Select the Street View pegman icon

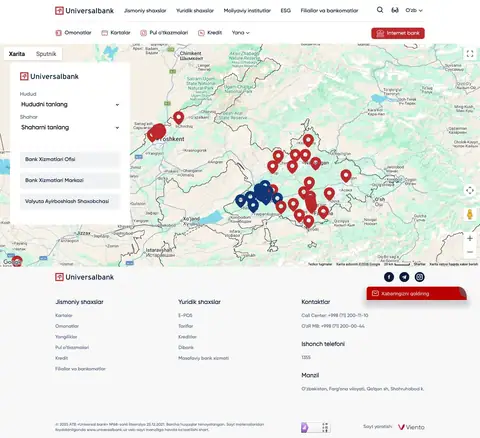[x=470, y=214]
